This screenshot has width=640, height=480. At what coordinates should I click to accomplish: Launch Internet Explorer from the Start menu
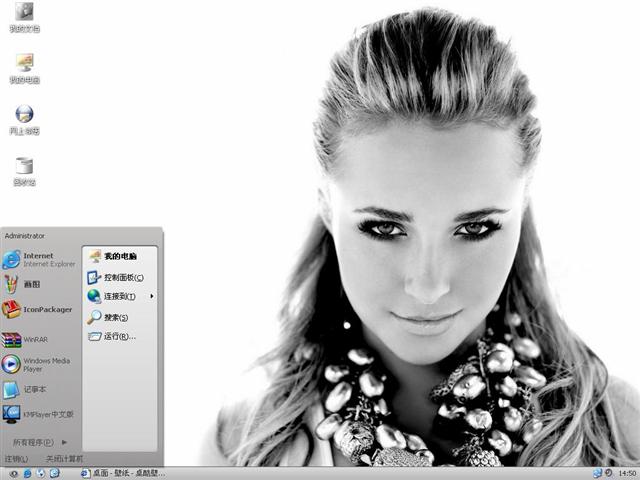(x=40, y=260)
